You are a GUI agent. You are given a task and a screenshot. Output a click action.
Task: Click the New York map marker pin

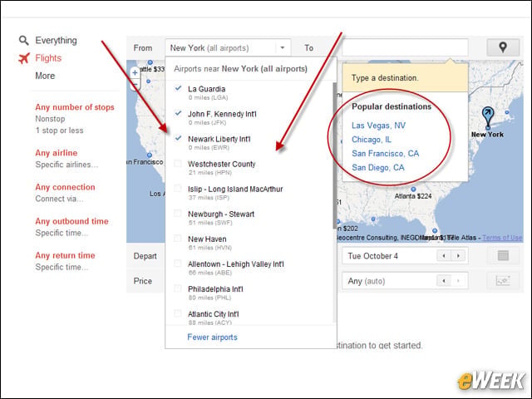pos(488,117)
